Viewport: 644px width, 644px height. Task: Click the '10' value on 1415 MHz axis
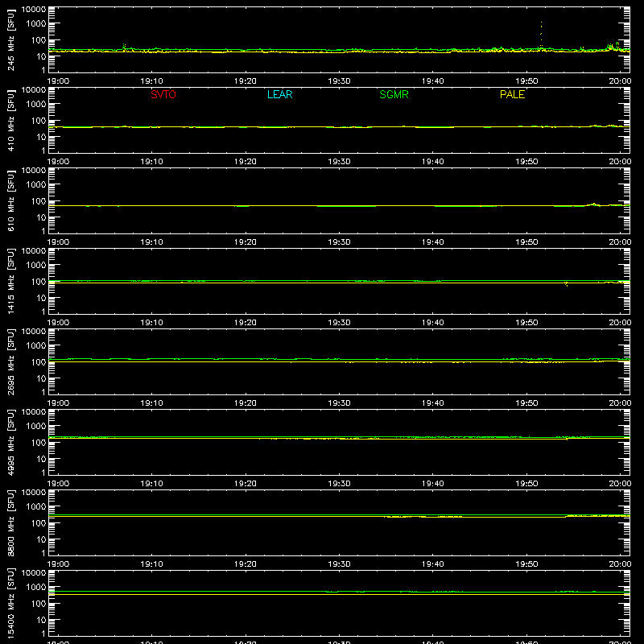[41, 298]
